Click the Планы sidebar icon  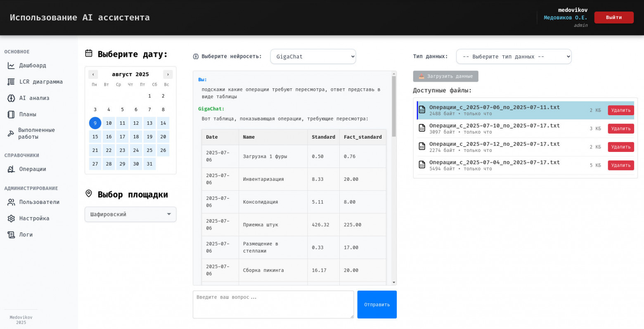(11, 114)
